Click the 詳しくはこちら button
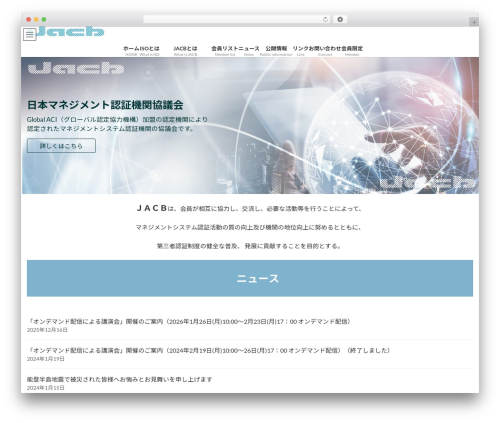 pyautogui.click(x=61, y=146)
